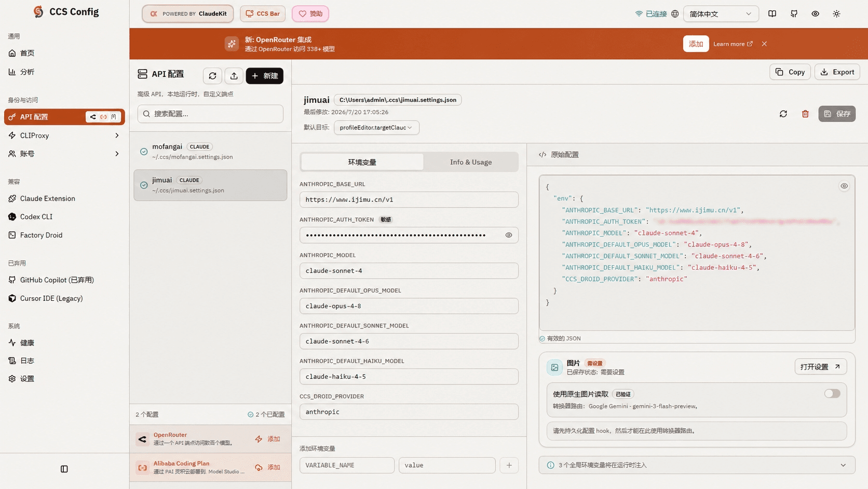Click the upload icon beside 新建
The width and height of the screenshot is (868, 489).
click(234, 76)
